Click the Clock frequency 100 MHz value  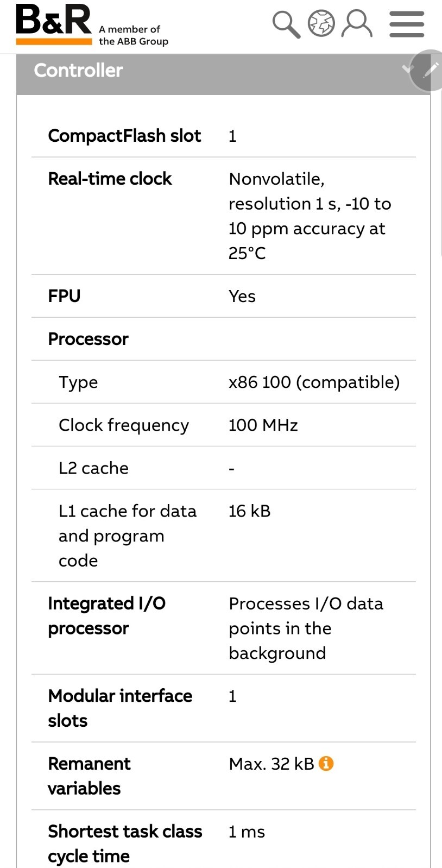coord(263,425)
